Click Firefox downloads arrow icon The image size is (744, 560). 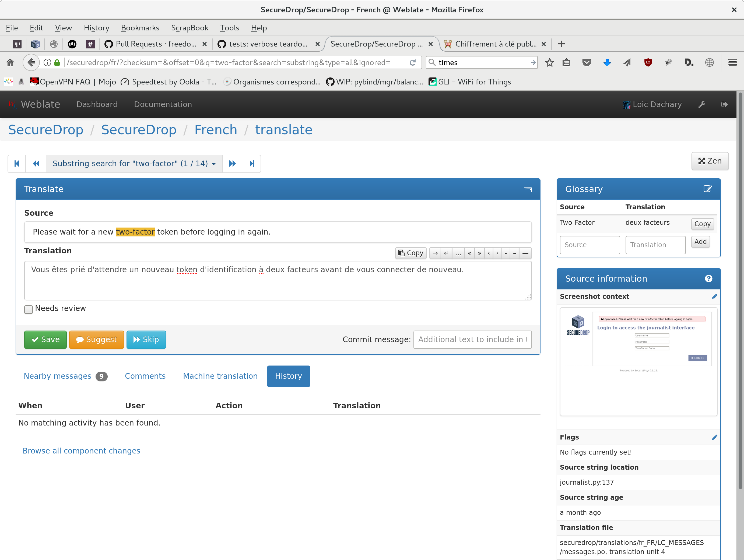click(x=607, y=62)
